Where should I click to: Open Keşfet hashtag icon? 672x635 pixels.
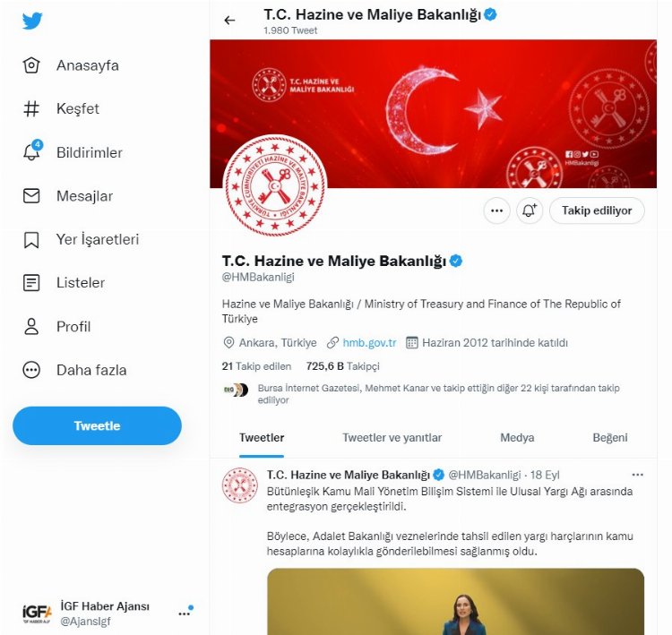[x=31, y=109]
